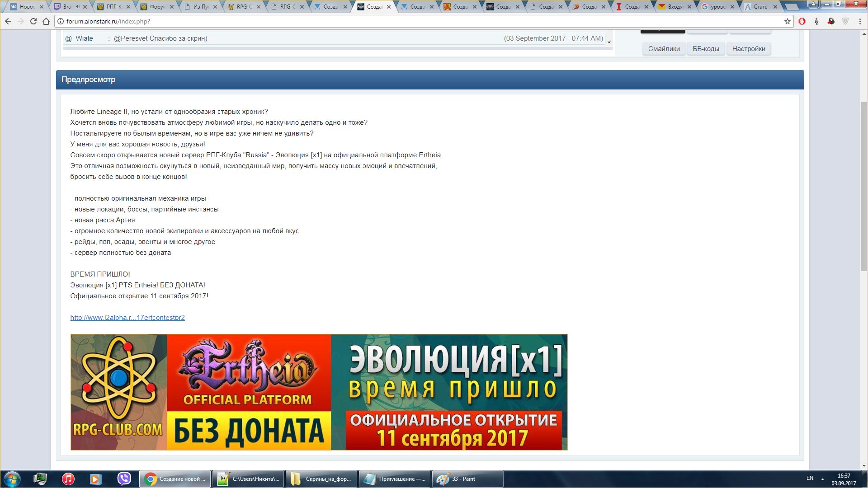Open iTunes from the taskbar
Viewport: 868px width, 488px height.
point(68,479)
